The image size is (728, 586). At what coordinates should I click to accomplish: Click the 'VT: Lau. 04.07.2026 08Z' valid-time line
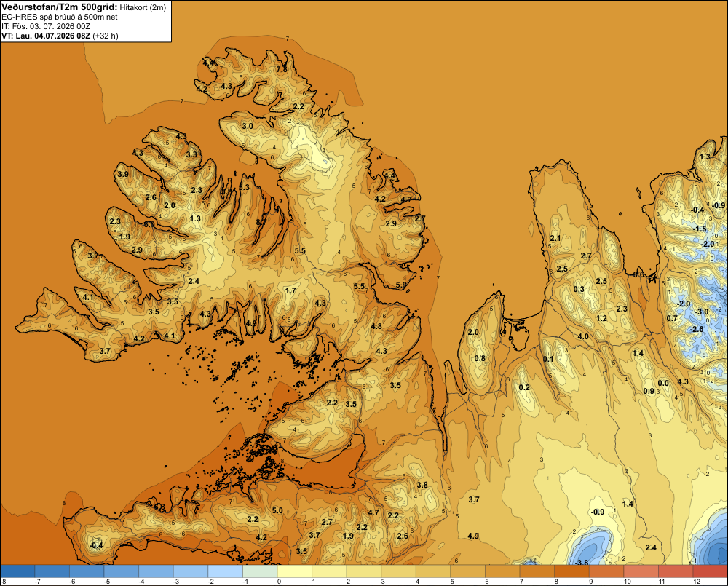[47, 36]
